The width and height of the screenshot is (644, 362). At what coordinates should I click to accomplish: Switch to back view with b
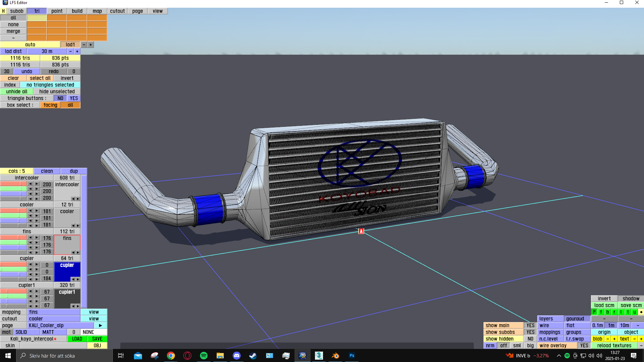tap(608, 312)
